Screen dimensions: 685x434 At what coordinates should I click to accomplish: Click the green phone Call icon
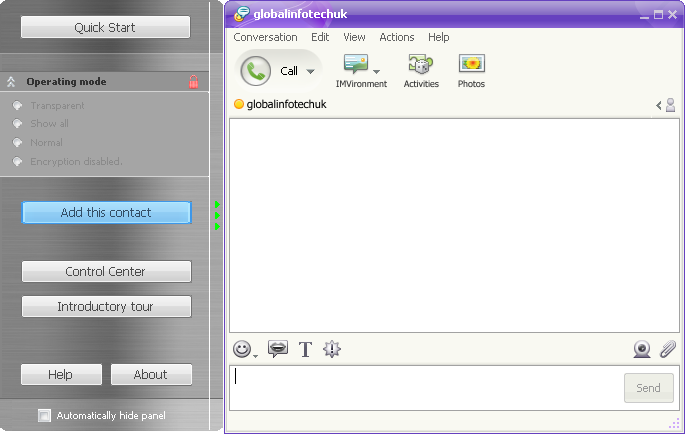256,71
